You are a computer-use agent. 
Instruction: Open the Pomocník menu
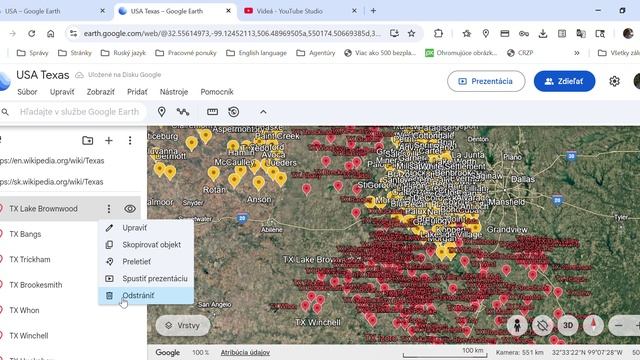(217, 92)
